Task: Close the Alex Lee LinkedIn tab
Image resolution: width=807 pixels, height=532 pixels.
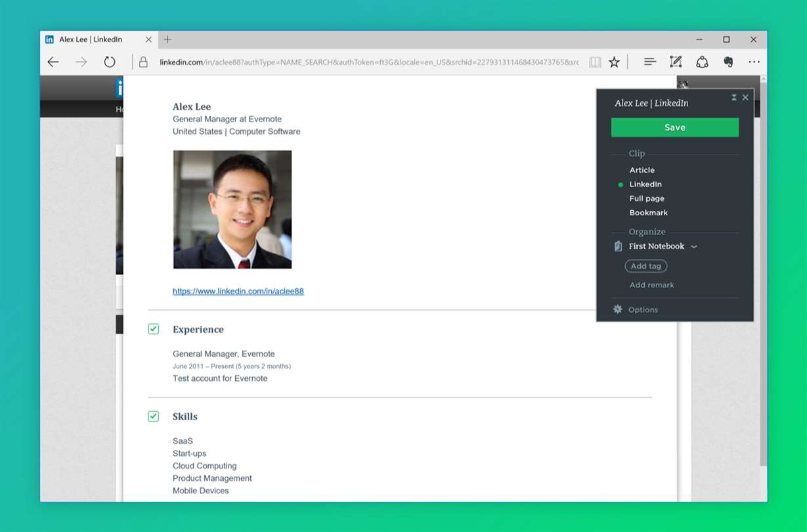Action: (x=148, y=39)
